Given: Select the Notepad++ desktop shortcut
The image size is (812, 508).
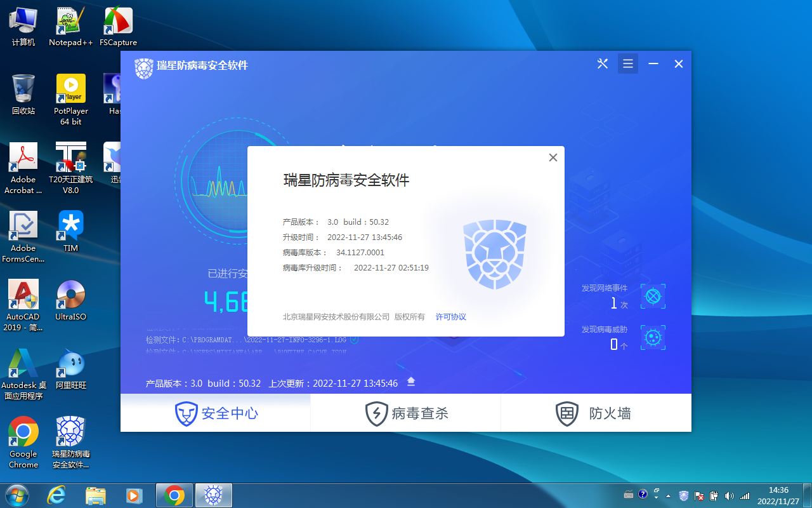Looking at the screenshot, I should [x=71, y=27].
